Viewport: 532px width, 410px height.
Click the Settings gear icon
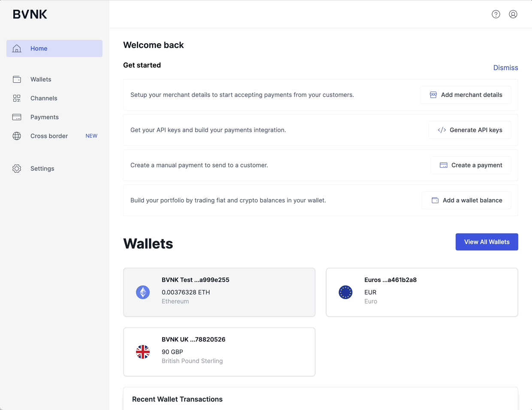17,169
